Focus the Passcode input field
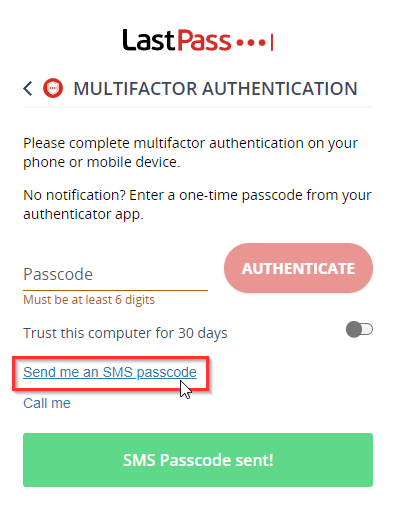Screen dimensions: 396x512 click(x=115, y=275)
